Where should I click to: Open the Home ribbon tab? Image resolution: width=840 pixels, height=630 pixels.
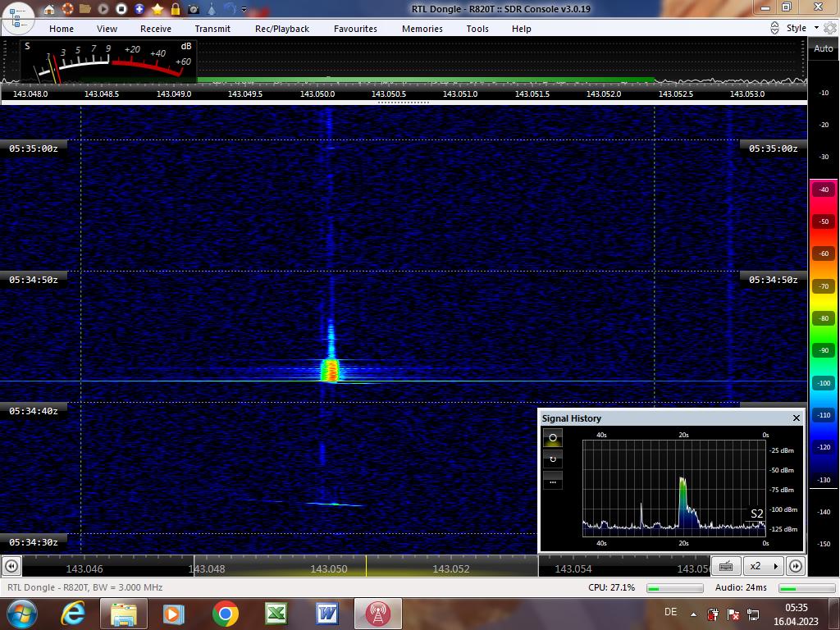[x=61, y=29]
